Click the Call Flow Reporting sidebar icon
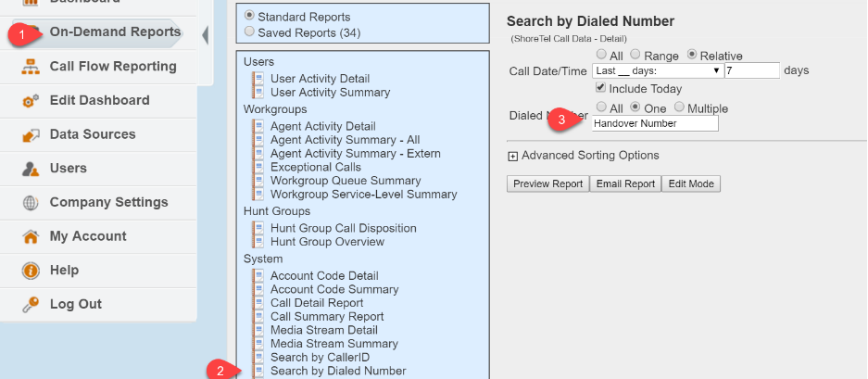The width and height of the screenshot is (868, 379). 31,67
